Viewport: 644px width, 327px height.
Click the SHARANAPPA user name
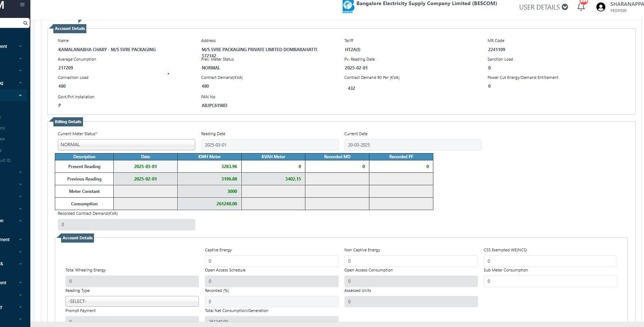coord(627,4)
